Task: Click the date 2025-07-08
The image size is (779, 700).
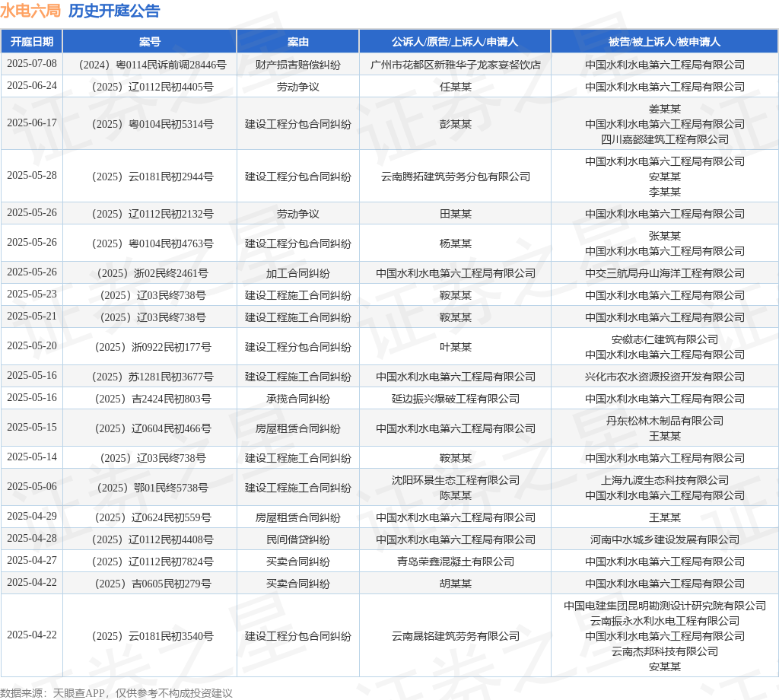Action: click(32, 64)
